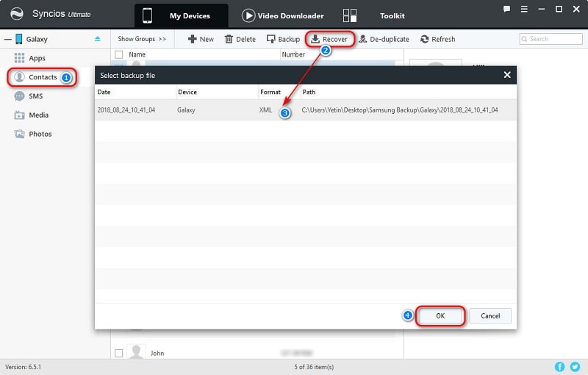Refresh the contacts list
Screen dimensions: 588x375
pos(437,39)
